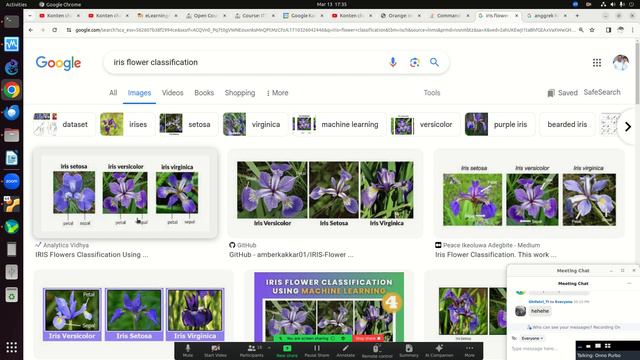Open the Google apps grid

pos(597,62)
